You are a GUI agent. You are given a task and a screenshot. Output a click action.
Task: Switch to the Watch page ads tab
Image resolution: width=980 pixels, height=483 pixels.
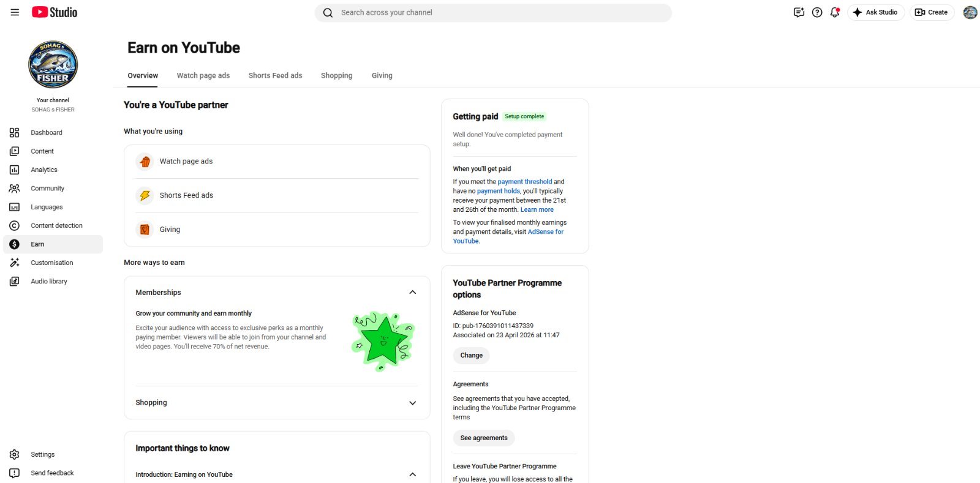coord(203,76)
